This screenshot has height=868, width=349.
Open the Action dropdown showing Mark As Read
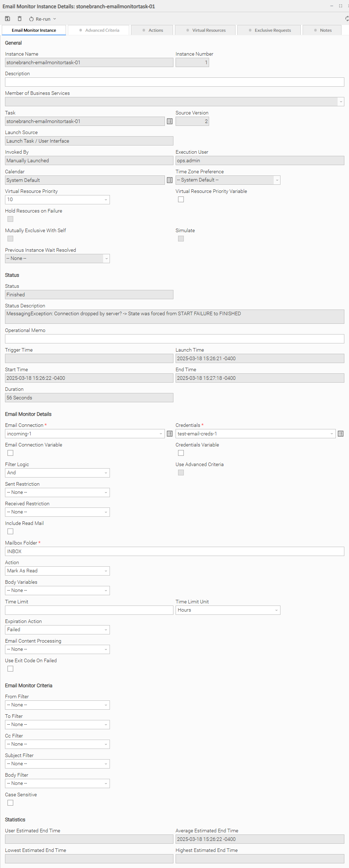pos(57,571)
